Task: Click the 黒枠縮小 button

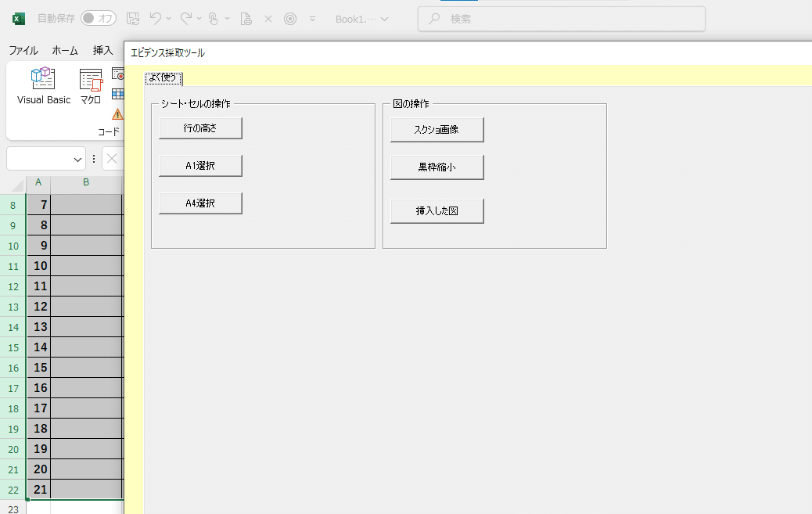Action: coord(437,167)
